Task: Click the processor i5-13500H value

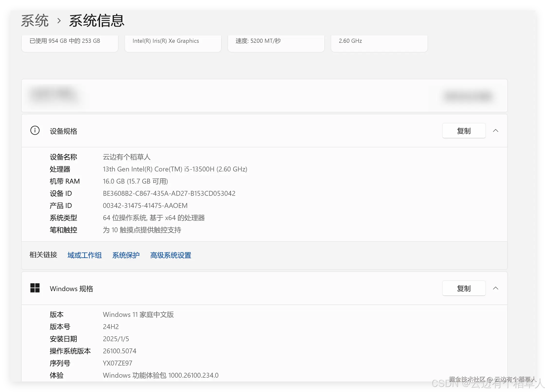Action: coord(175,169)
